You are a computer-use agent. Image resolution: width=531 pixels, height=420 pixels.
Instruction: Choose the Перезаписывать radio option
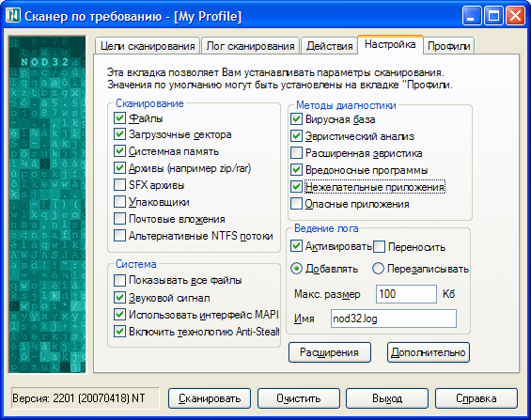tap(378, 269)
